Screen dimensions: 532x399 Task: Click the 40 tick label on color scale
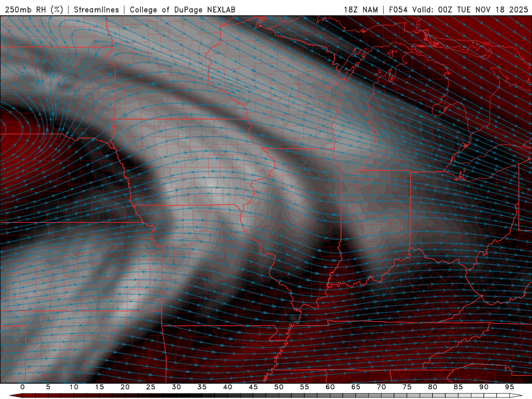point(227,387)
